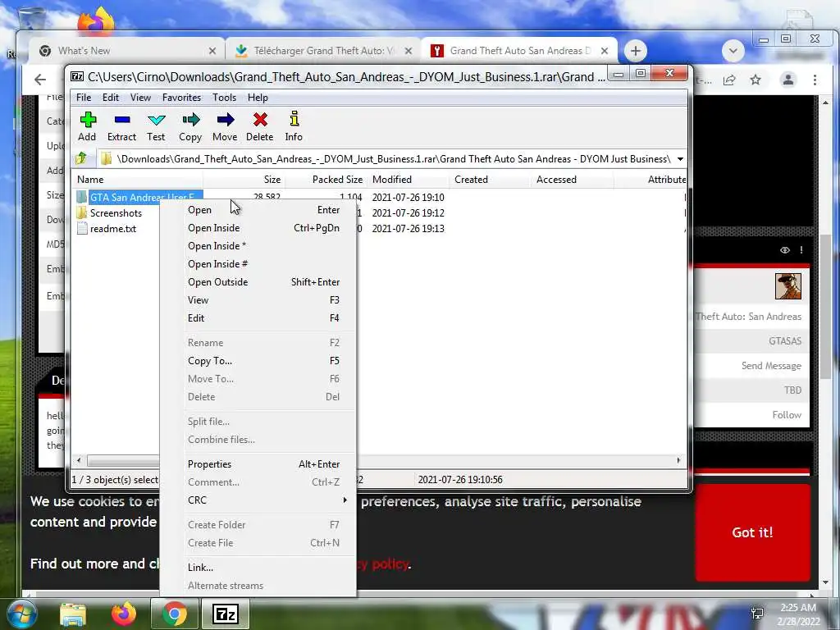Sort by the Name column header

coord(137,180)
